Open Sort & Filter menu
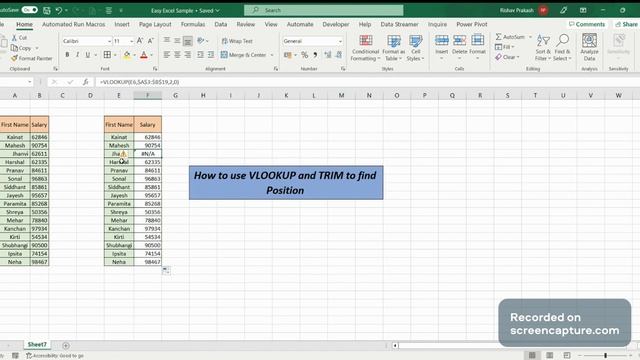This screenshot has height=360, width=640. pos(543,48)
